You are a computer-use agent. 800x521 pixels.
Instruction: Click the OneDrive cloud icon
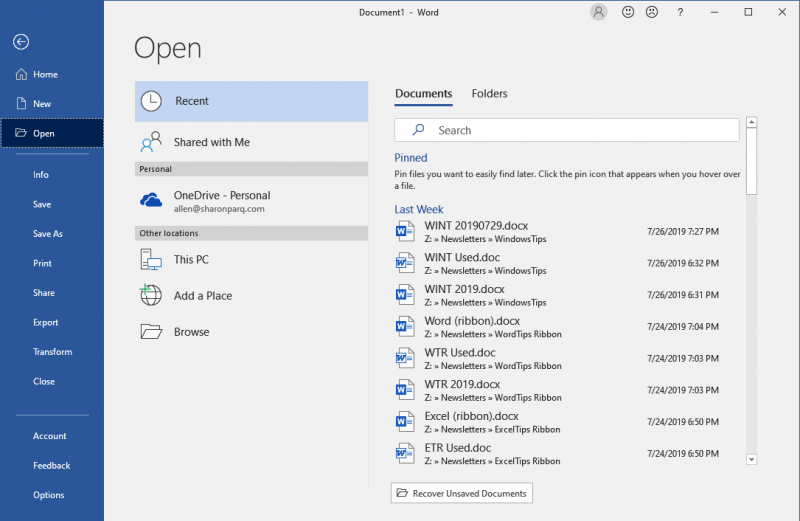click(152, 201)
